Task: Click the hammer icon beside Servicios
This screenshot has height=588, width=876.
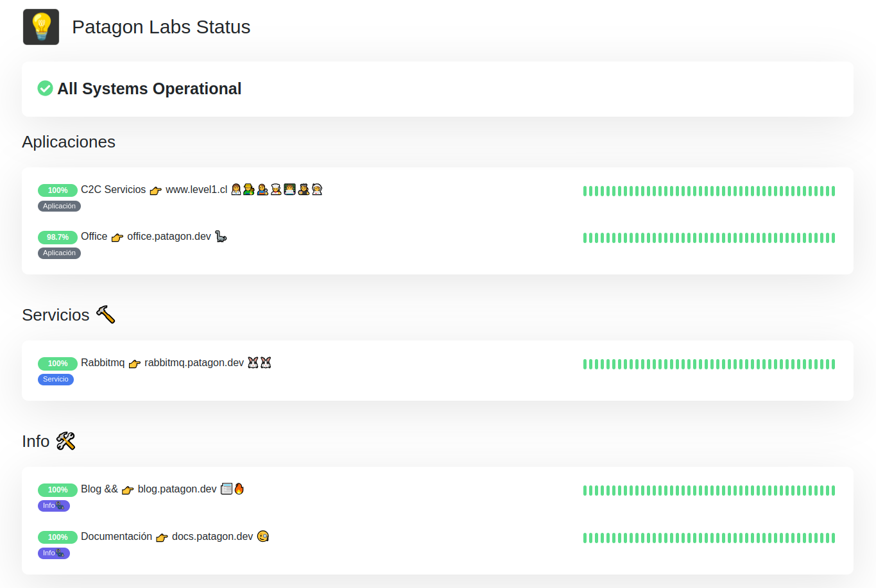Action: click(105, 314)
